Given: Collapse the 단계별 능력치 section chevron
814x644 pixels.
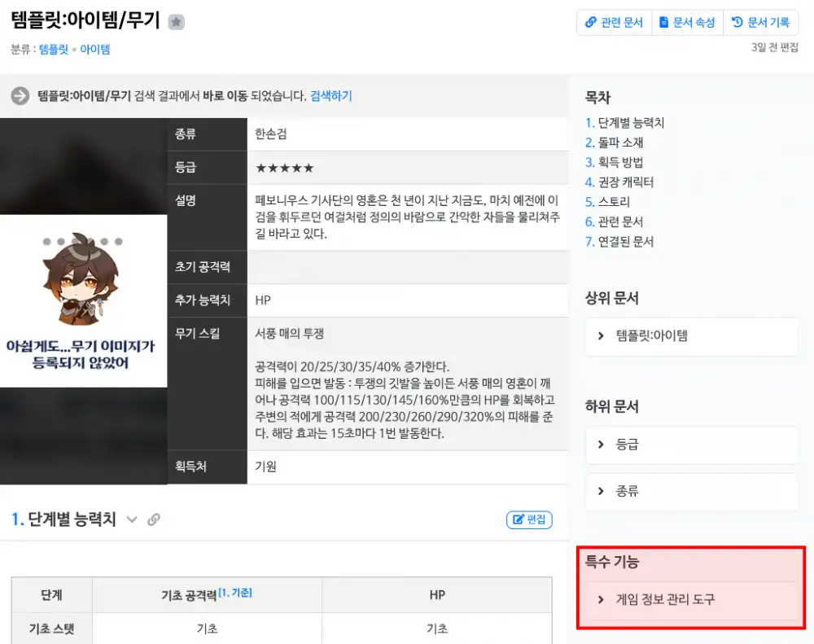Looking at the screenshot, I should (x=132, y=520).
